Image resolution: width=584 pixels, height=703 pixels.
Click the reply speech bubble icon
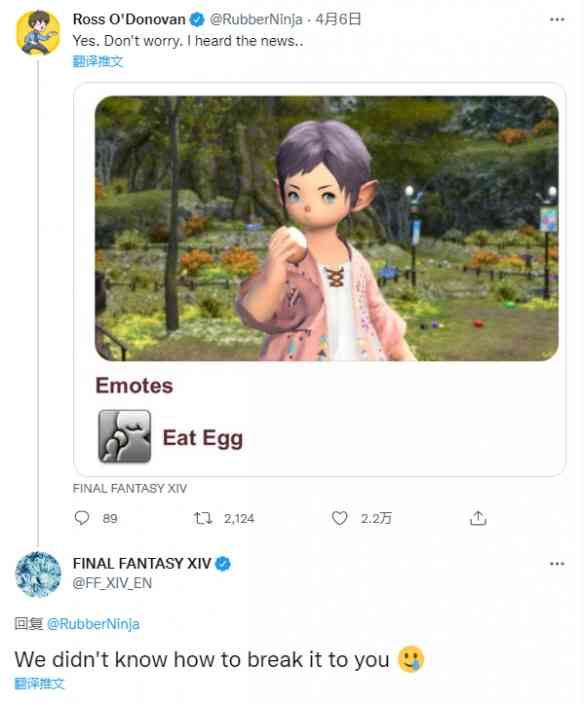coord(82,518)
